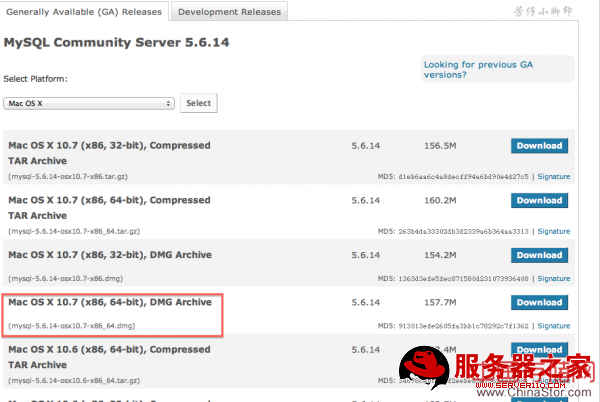Download the 10.7 32-bit DMG Archive
The width and height of the screenshot is (600, 402).
pos(539,255)
